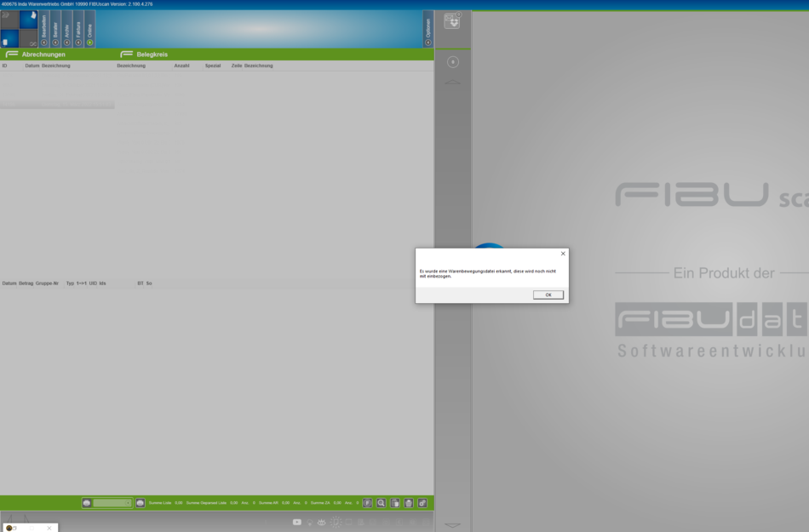Click the printer icon right of dropdown

click(140, 503)
